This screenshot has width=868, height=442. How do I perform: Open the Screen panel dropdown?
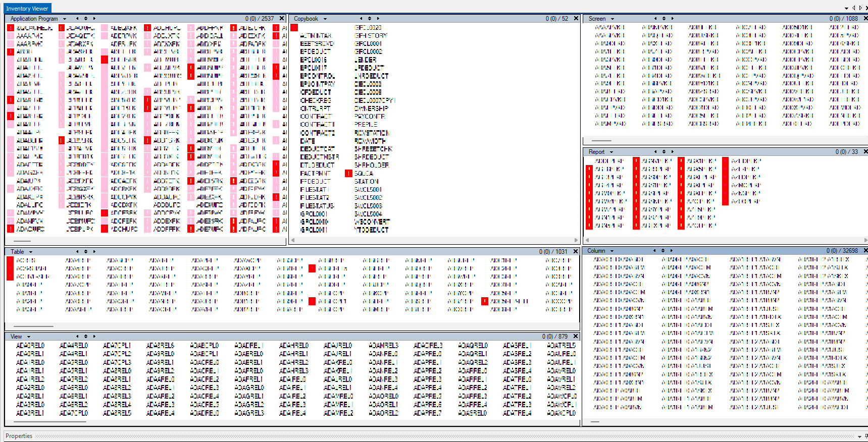612,19
